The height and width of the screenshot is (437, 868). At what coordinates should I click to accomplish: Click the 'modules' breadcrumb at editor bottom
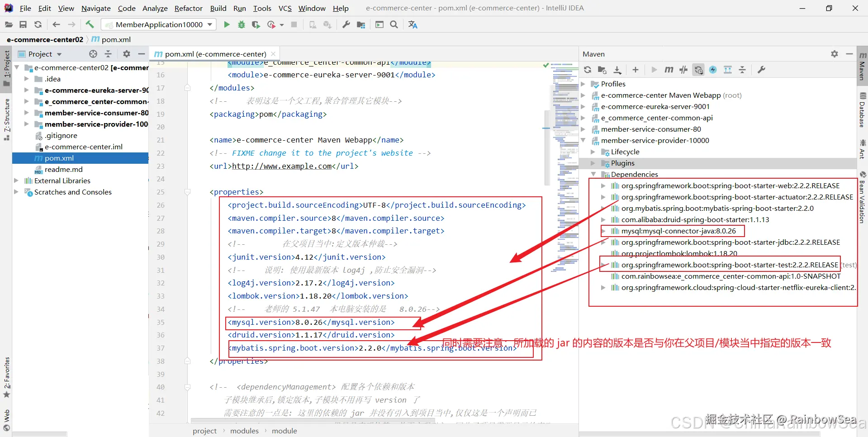coord(244,431)
